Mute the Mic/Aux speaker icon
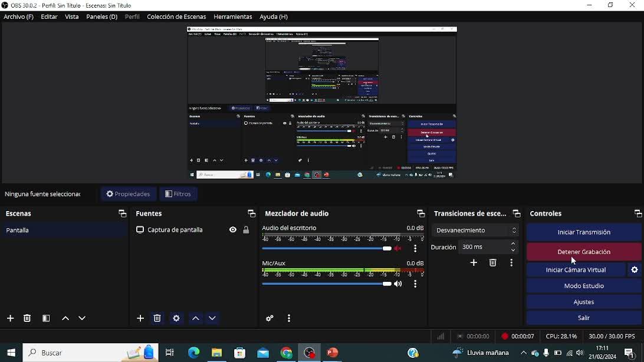This screenshot has width=644, height=362. tap(397, 284)
